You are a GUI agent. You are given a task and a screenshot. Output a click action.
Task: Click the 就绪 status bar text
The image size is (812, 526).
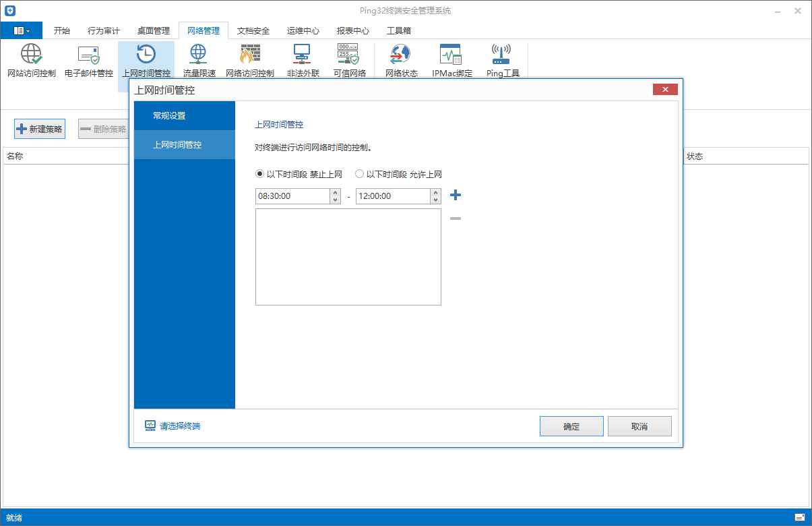[x=14, y=517]
